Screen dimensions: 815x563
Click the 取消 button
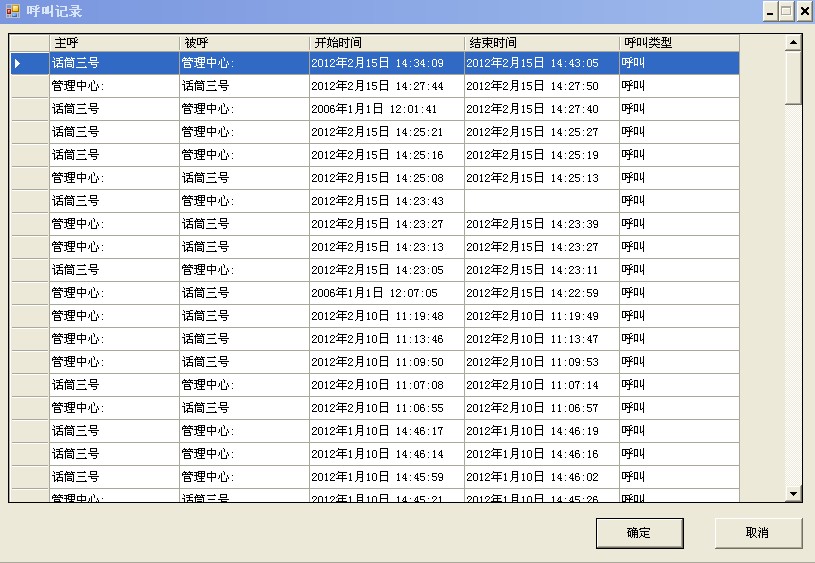pyautogui.click(x=757, y=533)
